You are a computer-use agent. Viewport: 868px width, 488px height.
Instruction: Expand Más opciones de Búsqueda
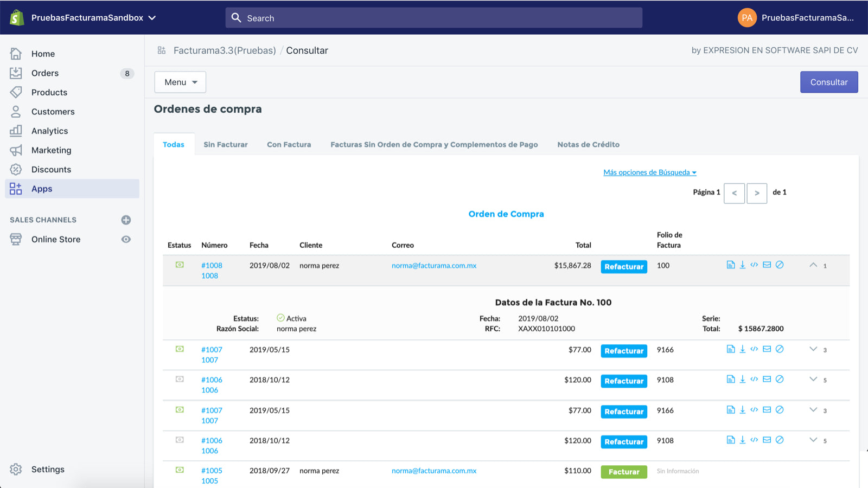tap(649, 172)
